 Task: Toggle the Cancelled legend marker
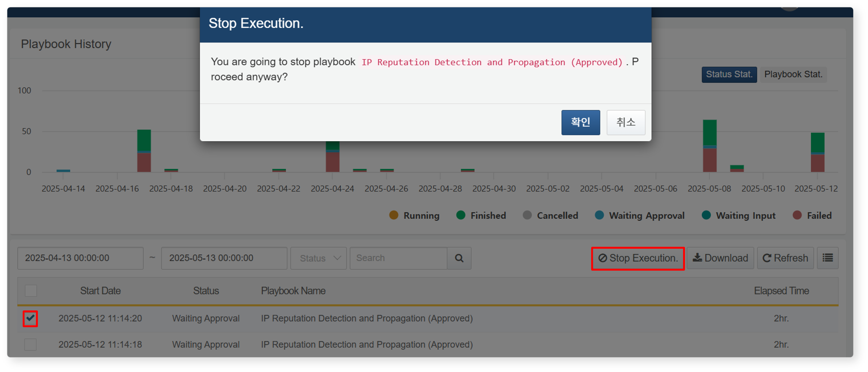527,215
